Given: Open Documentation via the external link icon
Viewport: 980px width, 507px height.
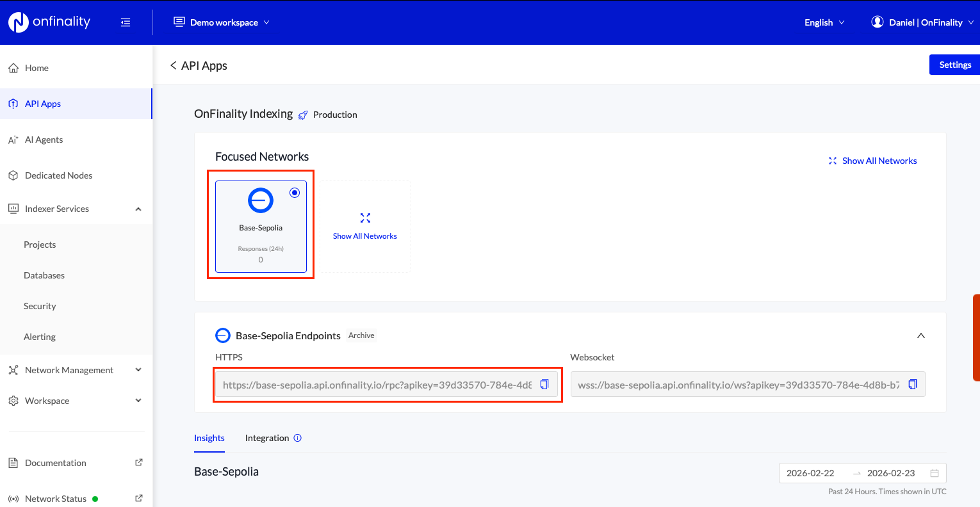Looking at the screenshot, I should (x=138, y=462).
